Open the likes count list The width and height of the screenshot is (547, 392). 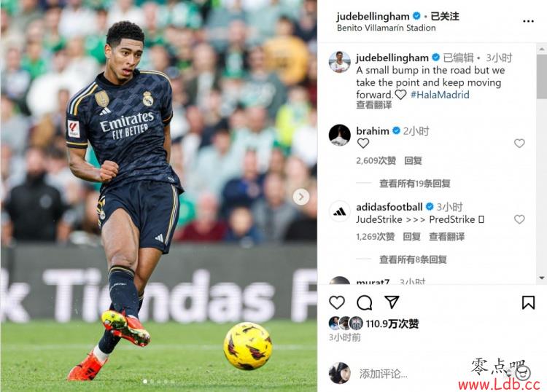392,324
